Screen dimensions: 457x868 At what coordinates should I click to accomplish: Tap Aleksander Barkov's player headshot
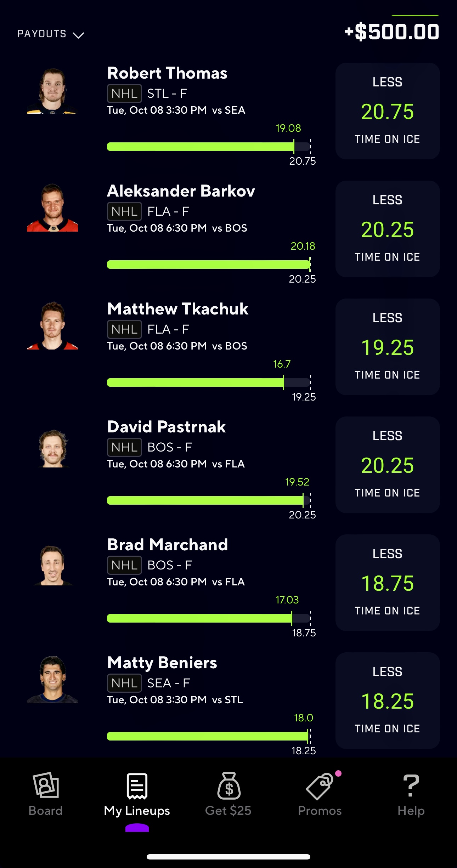click(x=52, y=208)
